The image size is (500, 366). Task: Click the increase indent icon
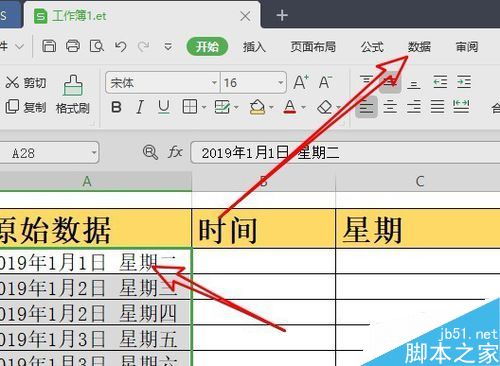[x=464, y=82]
